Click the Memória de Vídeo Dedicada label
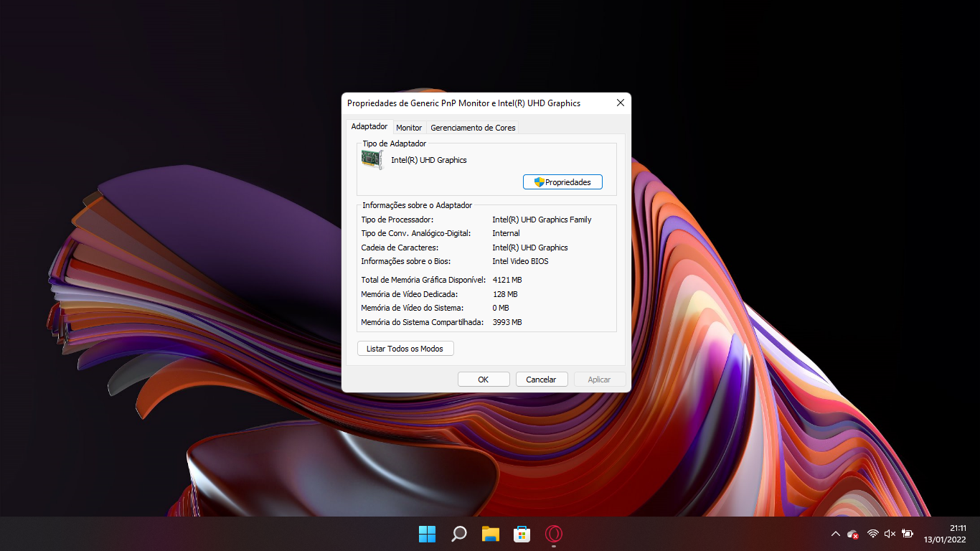 coord(409,294)
